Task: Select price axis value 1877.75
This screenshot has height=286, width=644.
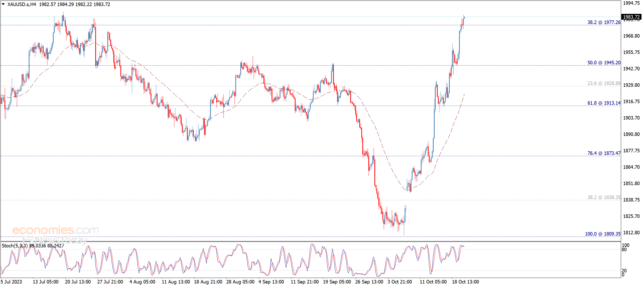Action: click(x=631, y=151)
